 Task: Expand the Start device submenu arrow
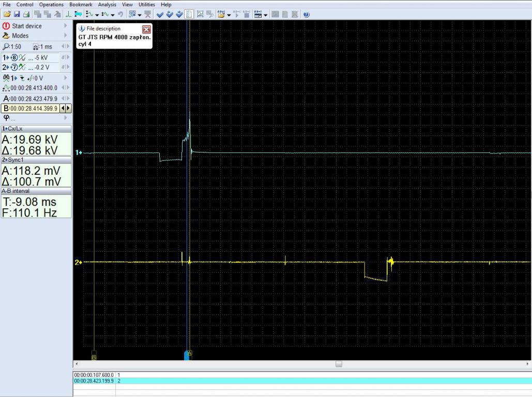[x=66, y=26]
